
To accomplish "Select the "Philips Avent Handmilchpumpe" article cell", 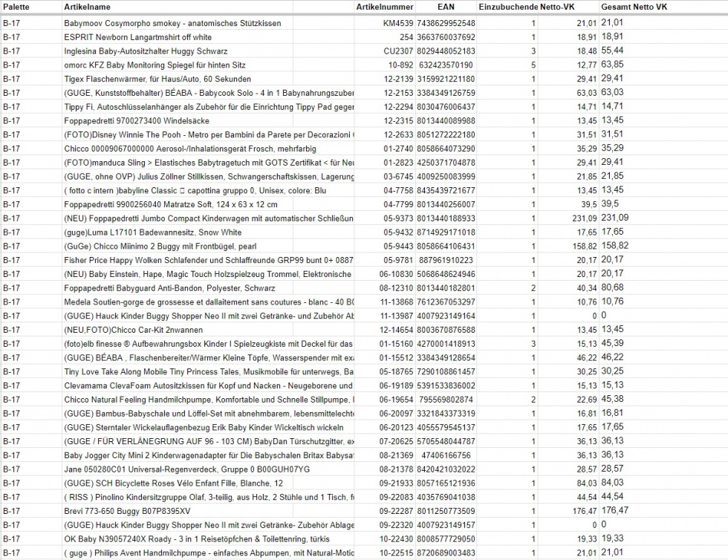I will 209,553.
